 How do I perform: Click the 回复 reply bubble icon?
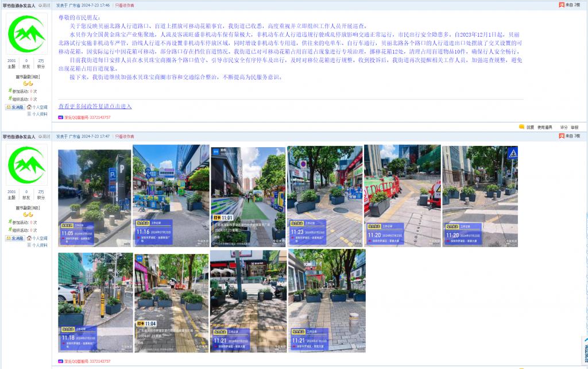(x=522, y=127)
